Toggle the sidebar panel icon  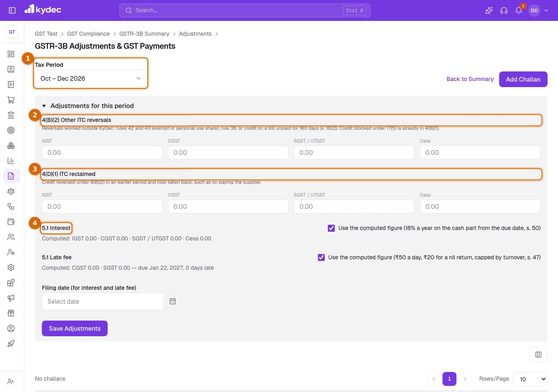click(12, 10)
